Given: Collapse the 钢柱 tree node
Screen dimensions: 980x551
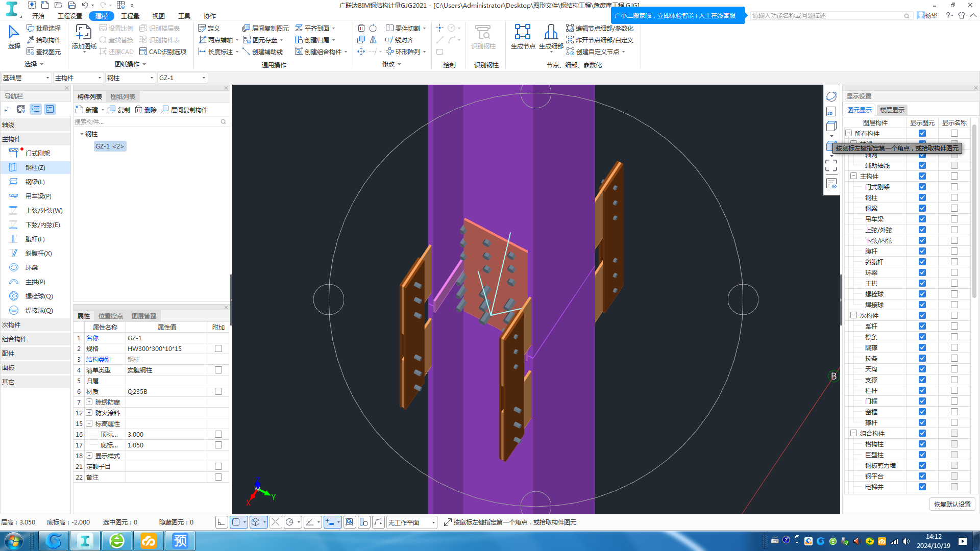Looking at the screenshot, I should (x=82, y=134).
